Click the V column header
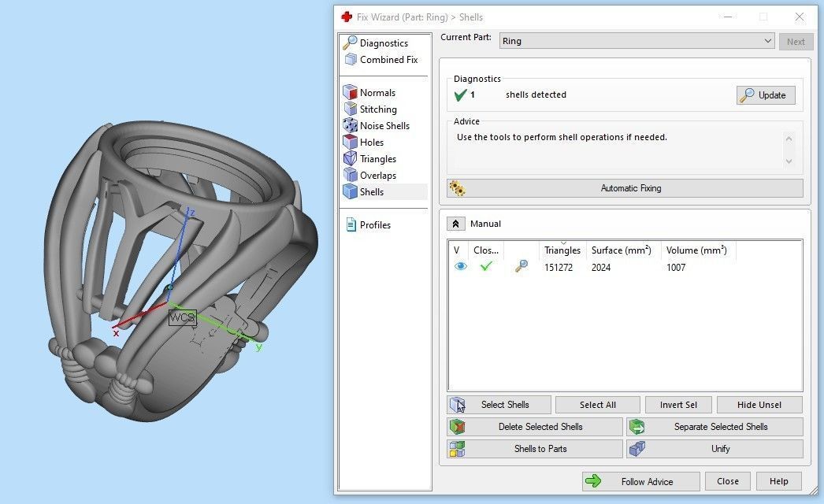 coord(457,250)
